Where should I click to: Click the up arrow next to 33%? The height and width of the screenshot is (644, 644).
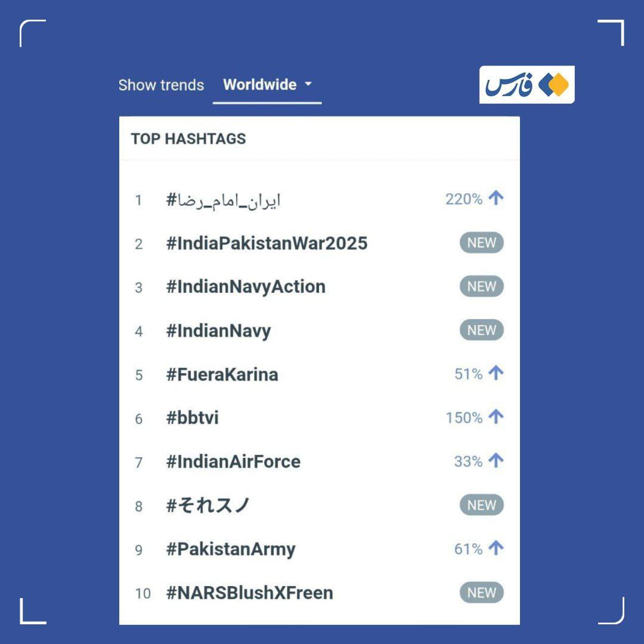click(496, 460)
